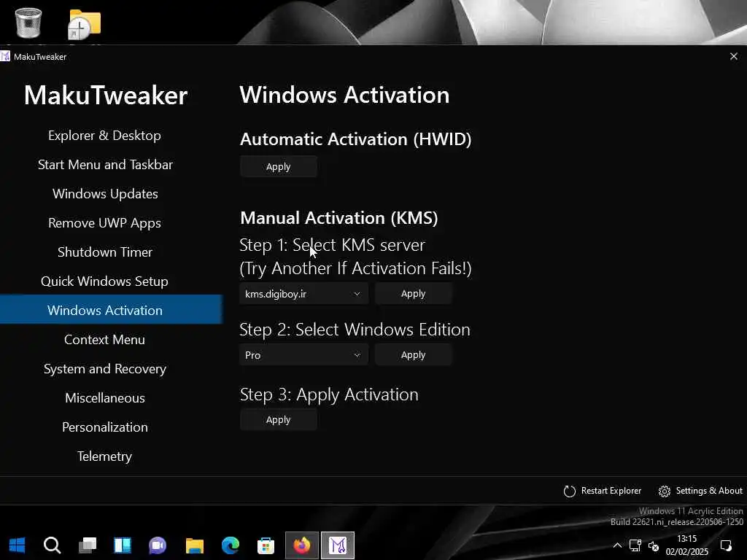Image resolution: width=747 pixels, height=560 pixels.
Task: Select Shutdown Timer in sidebar
Action: pyautogui.click(x=105, y=252)
